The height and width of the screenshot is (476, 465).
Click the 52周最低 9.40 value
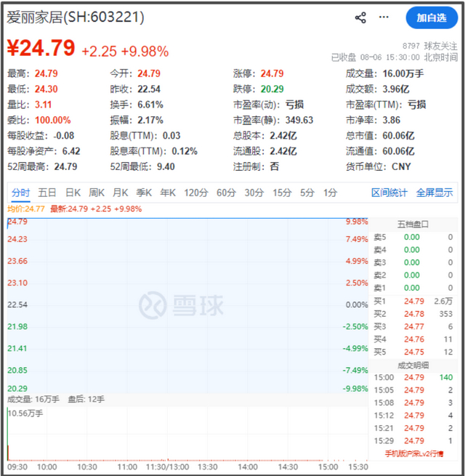click(166, 166)
